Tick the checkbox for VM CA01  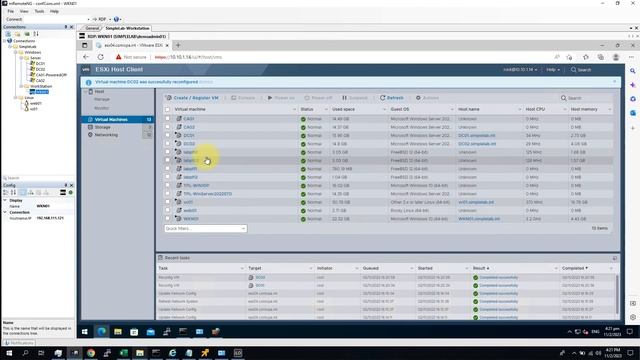tap(167, 118)
